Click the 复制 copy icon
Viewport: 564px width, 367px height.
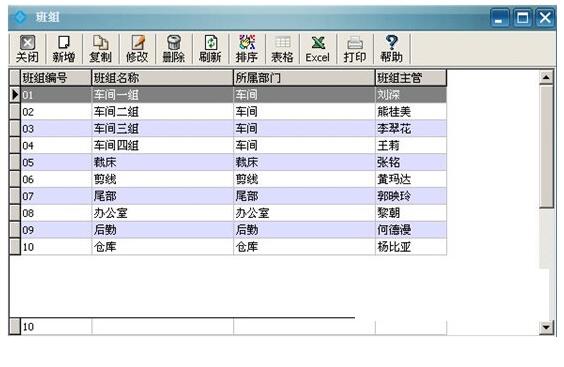pyautogui.click(x=100, y=49)
